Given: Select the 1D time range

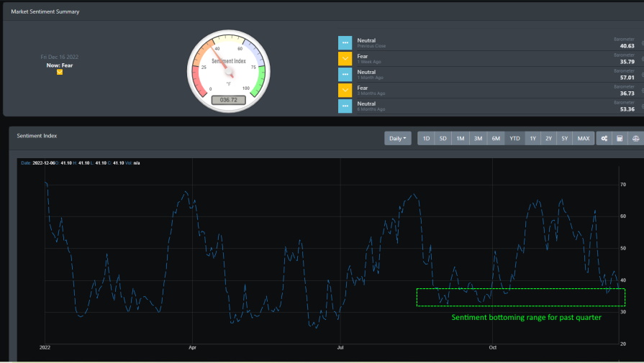Looking at the screenshot, I should point(426,139).
